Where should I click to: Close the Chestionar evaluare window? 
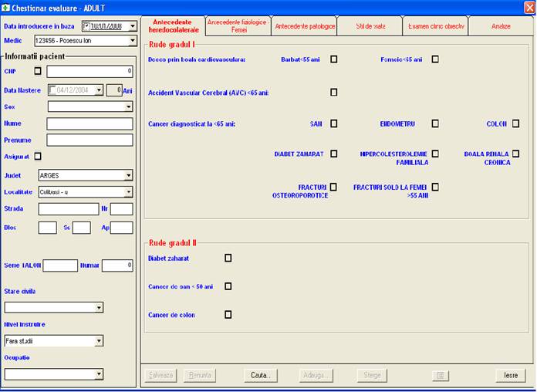pyautogui.click(x=529, y=7)
